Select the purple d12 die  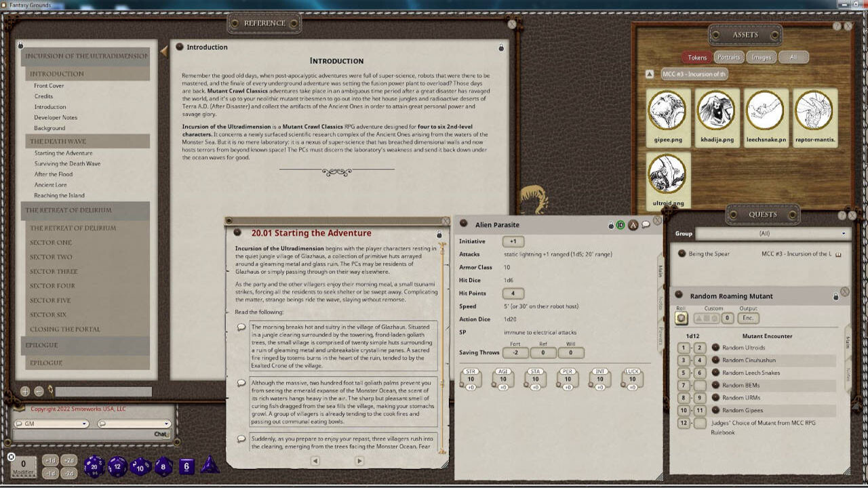tap(117, 467)
